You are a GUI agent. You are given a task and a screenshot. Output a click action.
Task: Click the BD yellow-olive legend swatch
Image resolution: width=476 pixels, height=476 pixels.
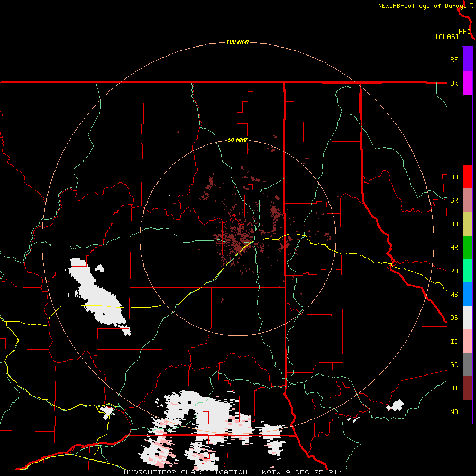pos(467,224)
